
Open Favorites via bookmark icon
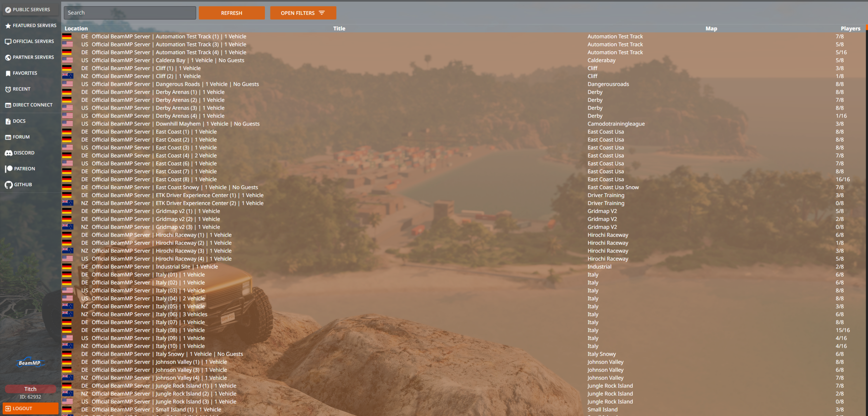click(8, 73)
